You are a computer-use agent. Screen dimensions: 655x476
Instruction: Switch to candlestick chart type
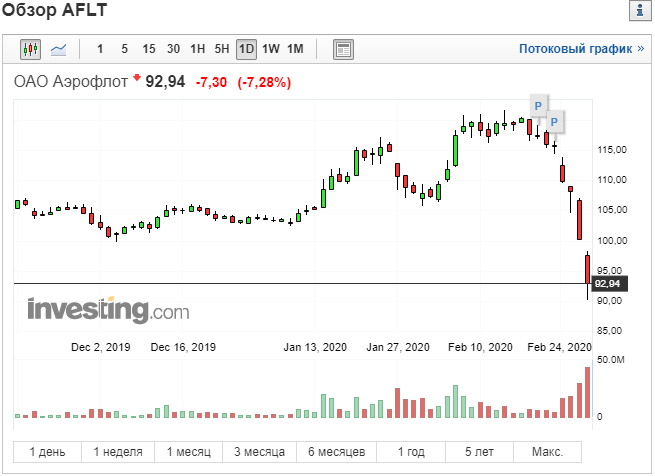30,49
